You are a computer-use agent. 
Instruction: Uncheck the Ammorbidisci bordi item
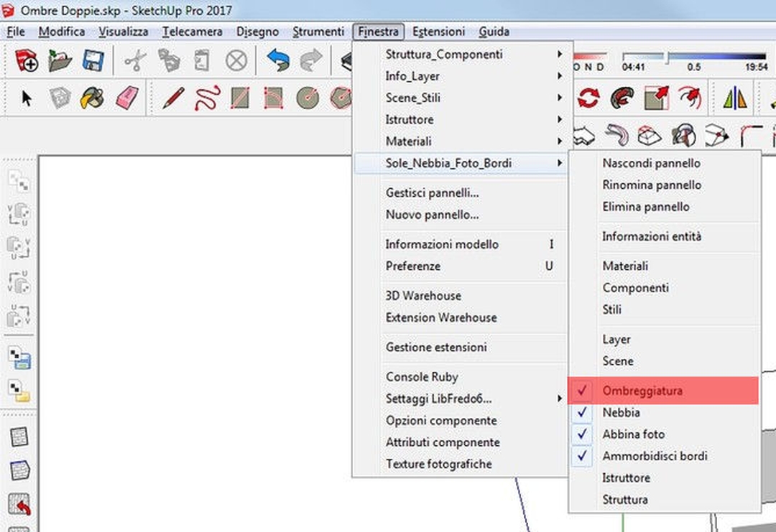663,456
